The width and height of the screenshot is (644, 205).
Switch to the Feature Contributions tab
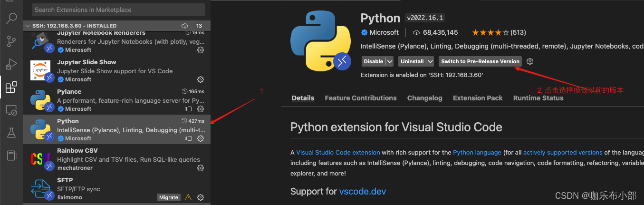click(361, 98)
